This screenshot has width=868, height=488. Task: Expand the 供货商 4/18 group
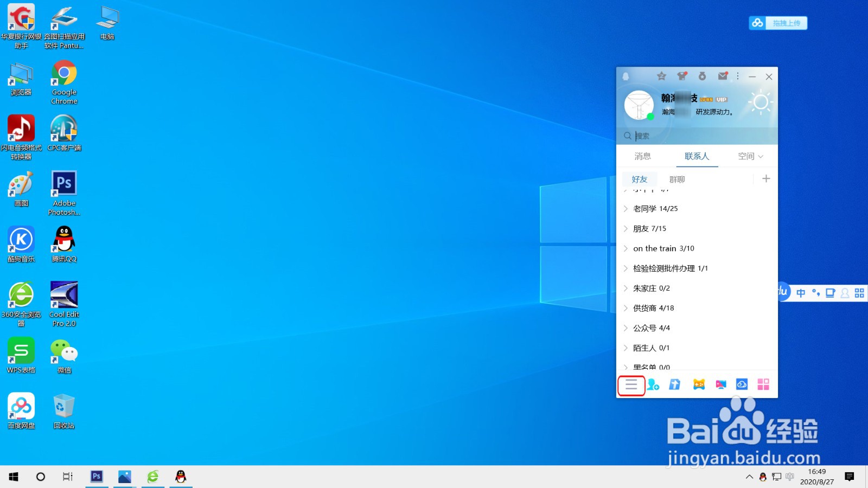pos(697,308)
